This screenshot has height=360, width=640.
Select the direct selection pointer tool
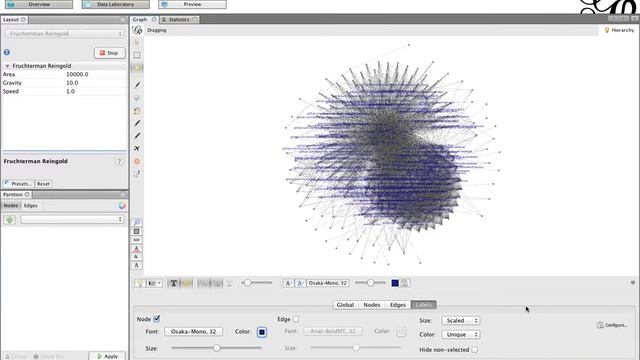(x=137, y=42)
